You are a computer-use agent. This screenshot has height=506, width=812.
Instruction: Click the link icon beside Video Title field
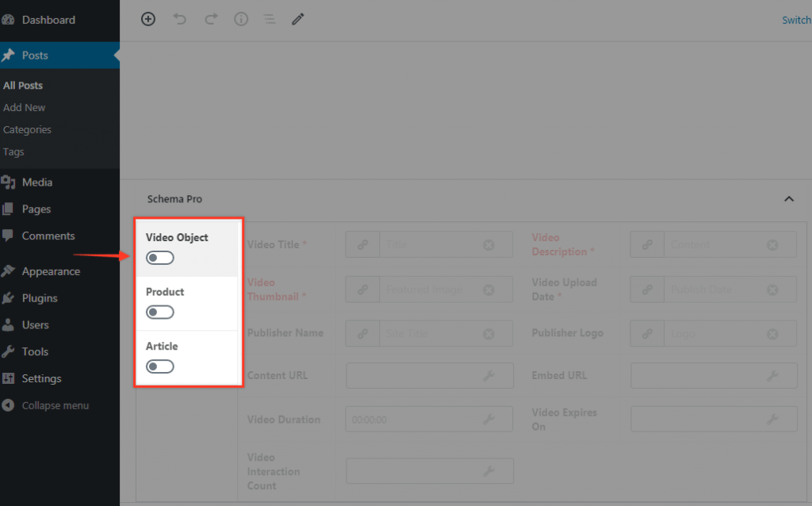(x=362, y=244)
